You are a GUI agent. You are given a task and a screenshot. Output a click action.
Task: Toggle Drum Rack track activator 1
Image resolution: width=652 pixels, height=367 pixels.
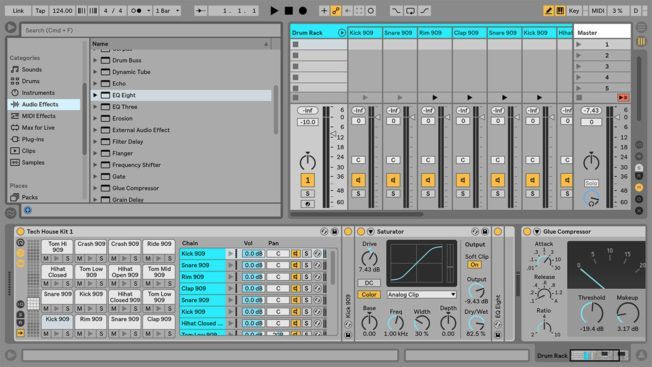point(308,180)
